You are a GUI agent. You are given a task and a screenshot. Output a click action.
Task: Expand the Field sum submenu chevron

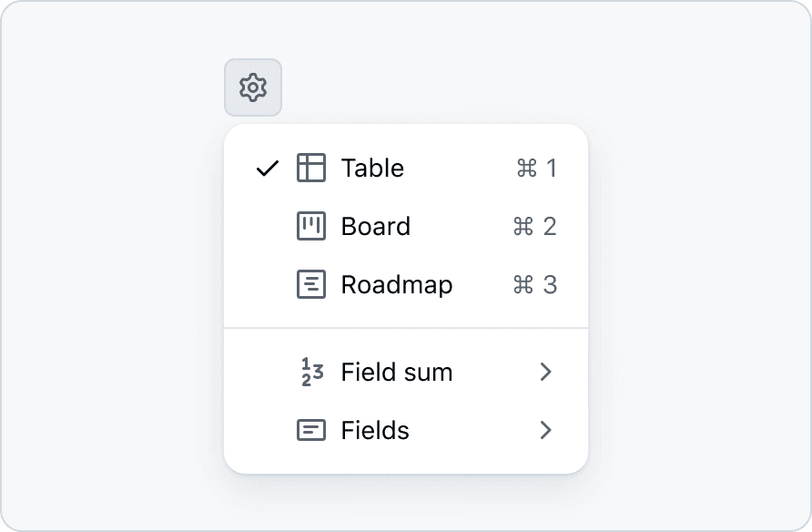tap(545, 372)
